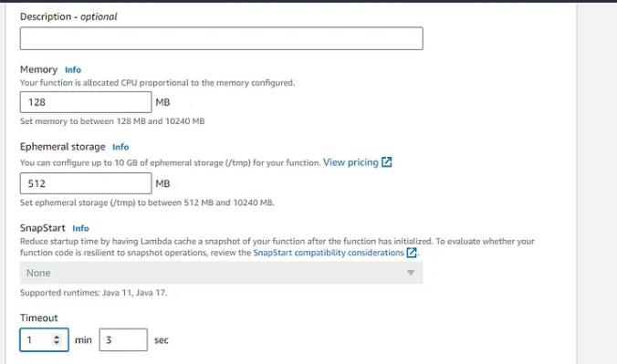Click the Description - optional label
Screen dimensions: 617x364
tap(68, 17)
